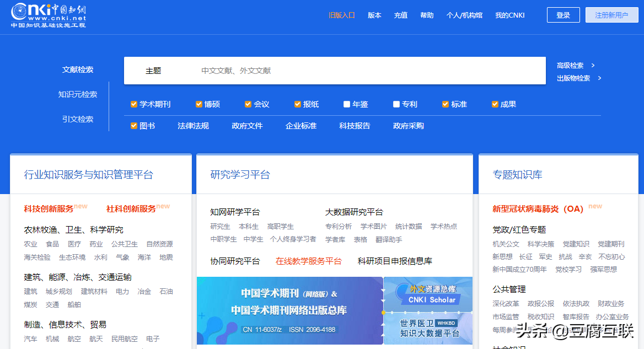Open the 不忘初心 link
The height and width of the screenshot is (349, 644).
pyautogui.click(x=611, y=256)
